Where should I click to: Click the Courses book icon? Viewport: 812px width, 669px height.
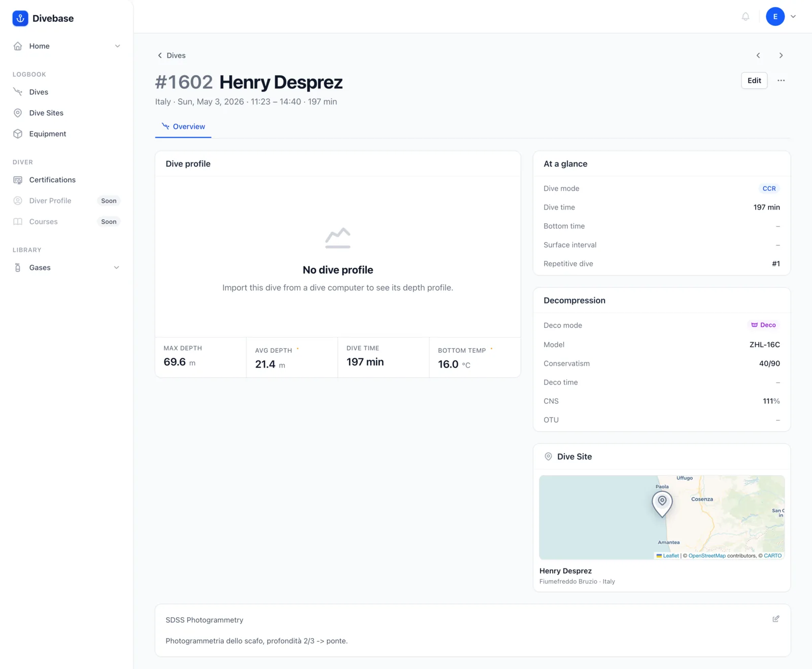(x=18, y=221)
